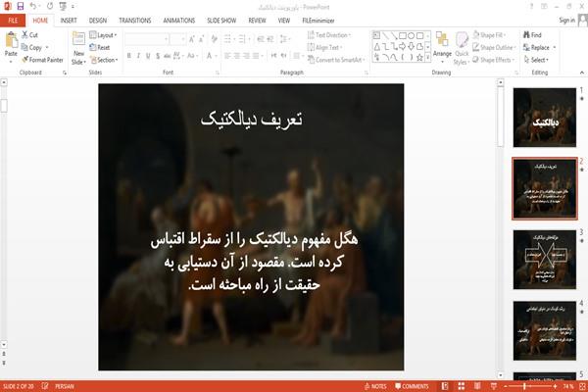The height and width of the screenshot is (392, 588).
Task: Toggle Strikethrough formatting
Action: point(168,56)
